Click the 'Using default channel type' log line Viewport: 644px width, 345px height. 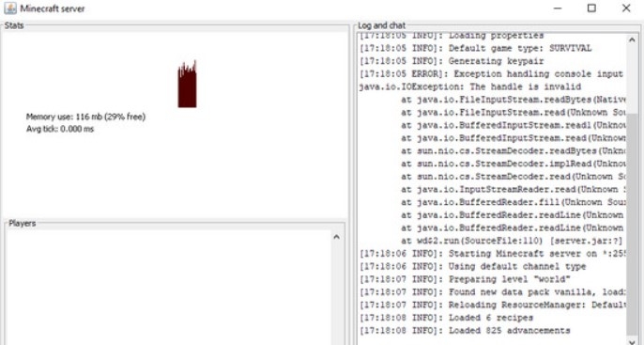473,266
